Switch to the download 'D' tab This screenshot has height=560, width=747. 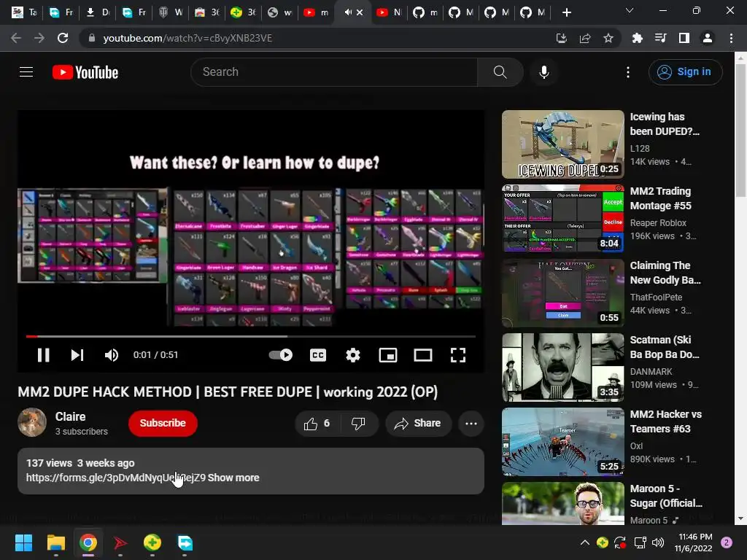[97, 12]
